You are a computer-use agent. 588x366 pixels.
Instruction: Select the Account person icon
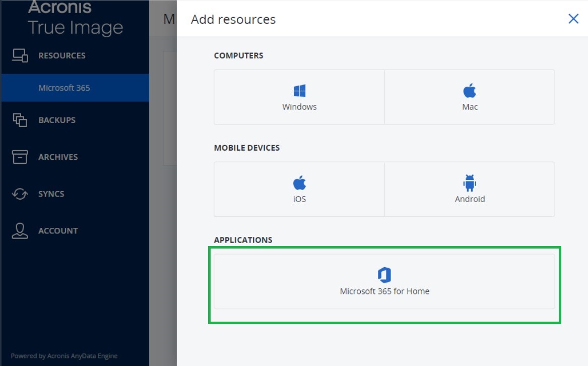click(x=20, y=230)
